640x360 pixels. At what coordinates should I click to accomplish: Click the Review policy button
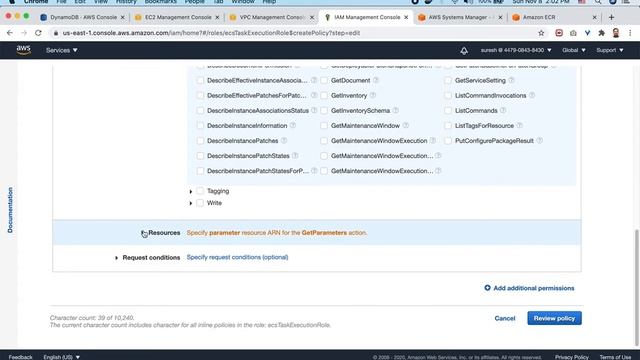(x=554, y=318)
